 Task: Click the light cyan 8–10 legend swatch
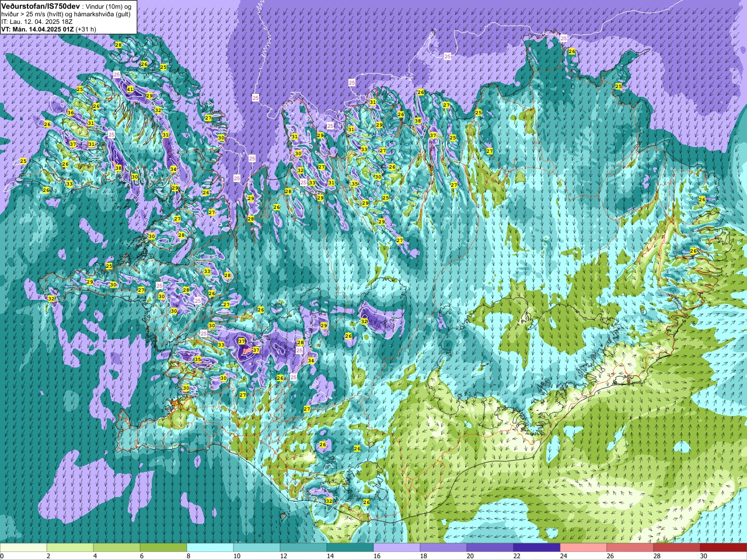pyautogui.click(x=210, y=548)
